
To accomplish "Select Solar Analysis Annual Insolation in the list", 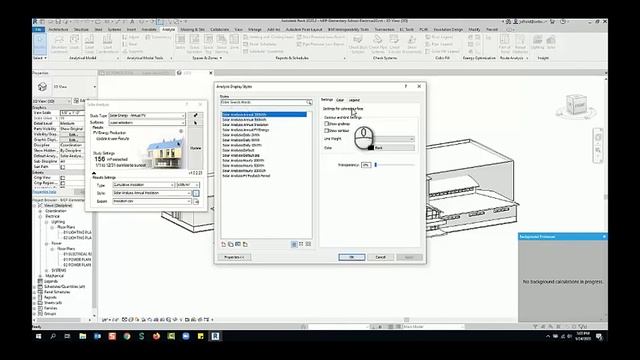I will click(245, 125).
